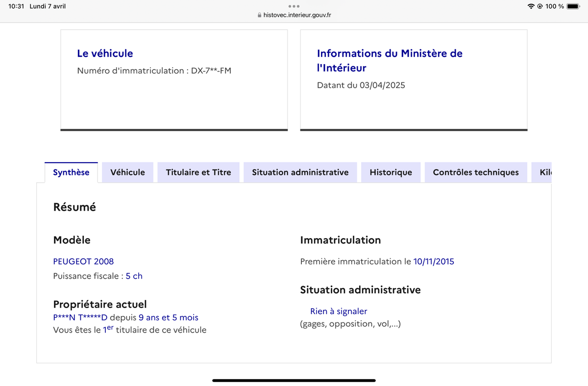This screenshot has height=386, width=588.
Task: Click the first registration date 10/11/2015
Action: pyautogui.click(x=434, y=262)
